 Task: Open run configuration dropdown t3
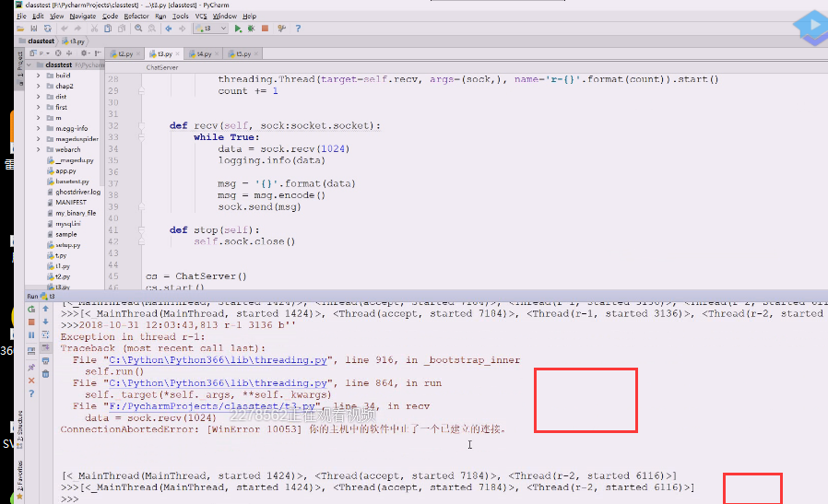coord(211,29)
